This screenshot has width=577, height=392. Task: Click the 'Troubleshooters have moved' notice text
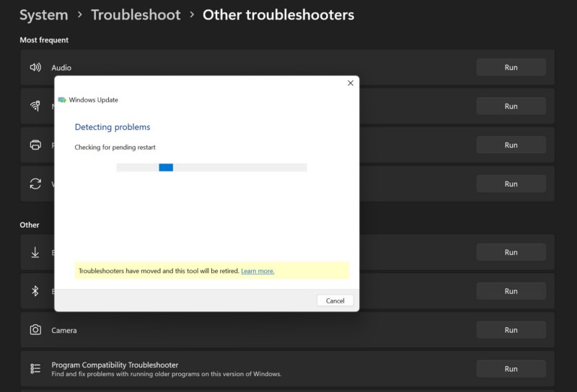click(x=159, y=271)
